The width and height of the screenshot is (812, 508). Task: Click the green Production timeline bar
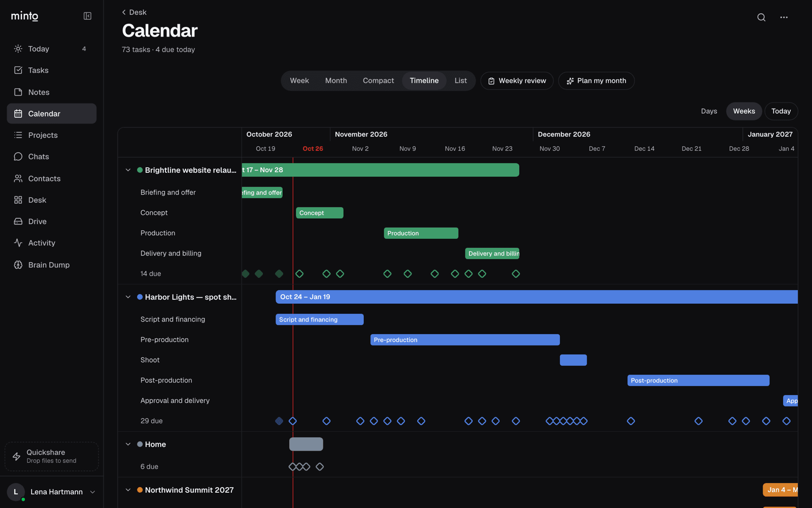421,233
